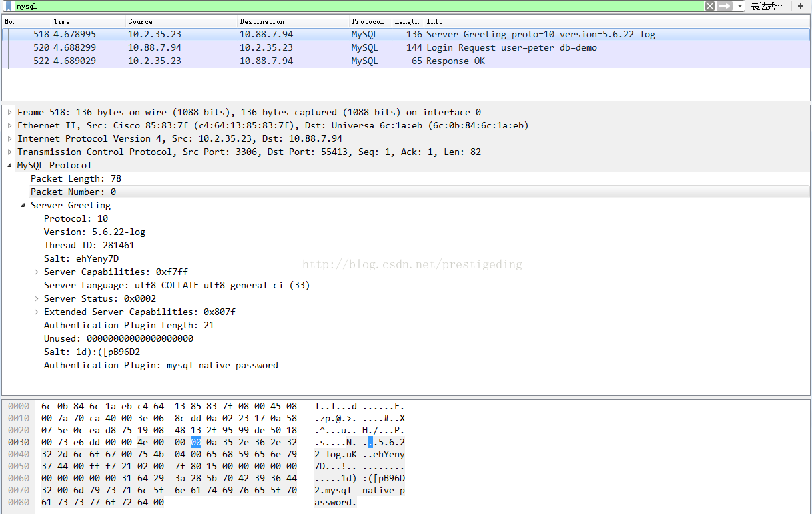Sort packets by Source column header
The width and height of the screenshot is (812, 514).
(x=140, y=21)
